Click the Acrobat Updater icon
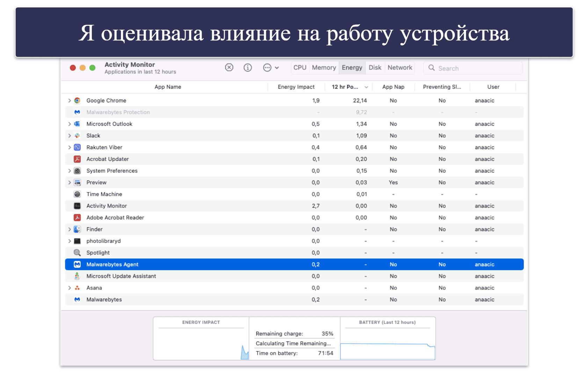 click(x=77, y=159)
